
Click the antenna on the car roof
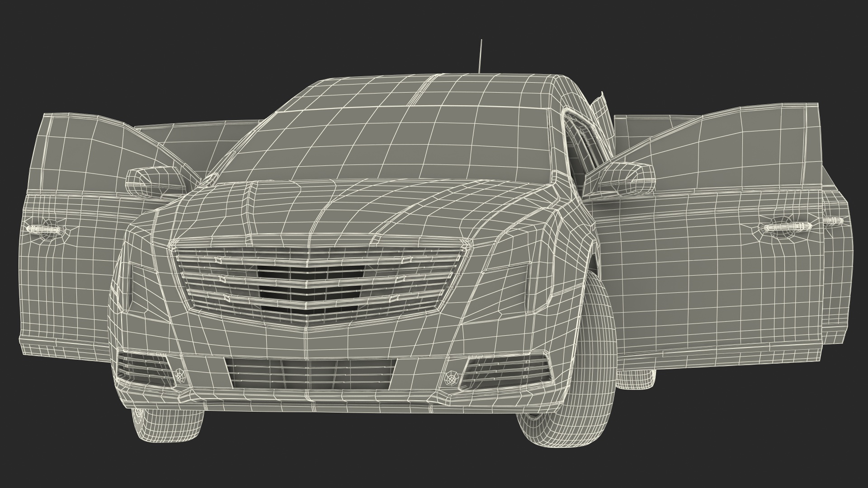click(481, 56)
